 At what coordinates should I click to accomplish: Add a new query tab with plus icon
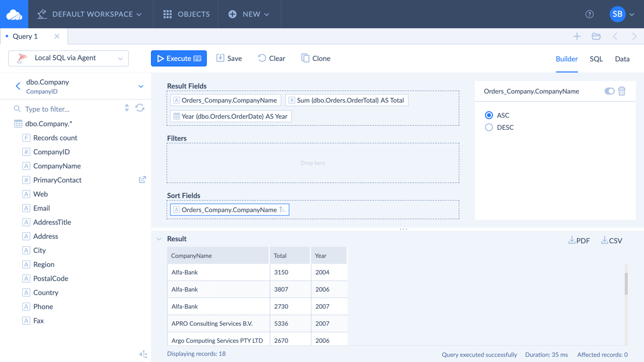(x=577, y=36)
